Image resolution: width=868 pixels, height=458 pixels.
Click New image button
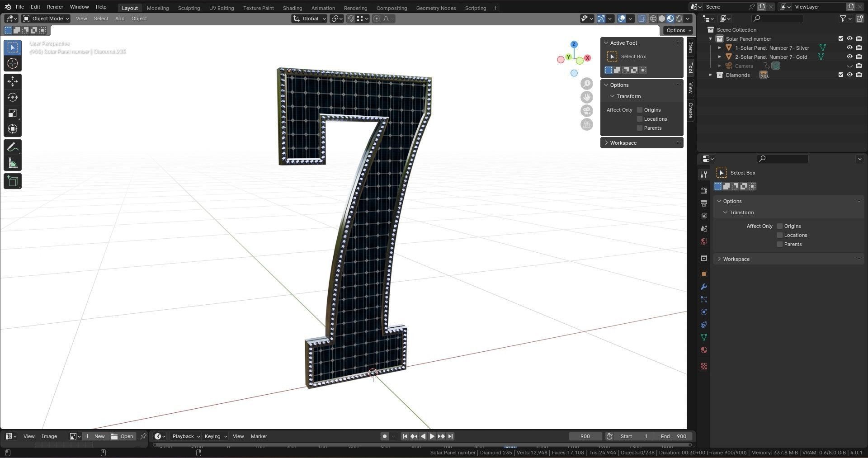coord(95,436)
